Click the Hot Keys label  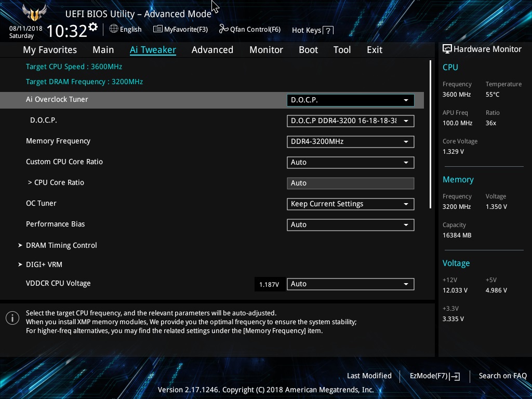coord(307,30)
